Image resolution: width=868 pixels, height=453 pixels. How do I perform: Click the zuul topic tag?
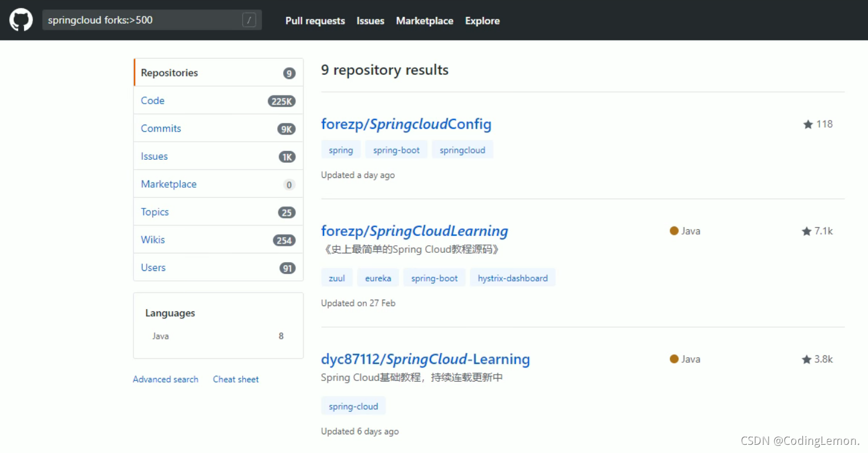tap(337, 278)
